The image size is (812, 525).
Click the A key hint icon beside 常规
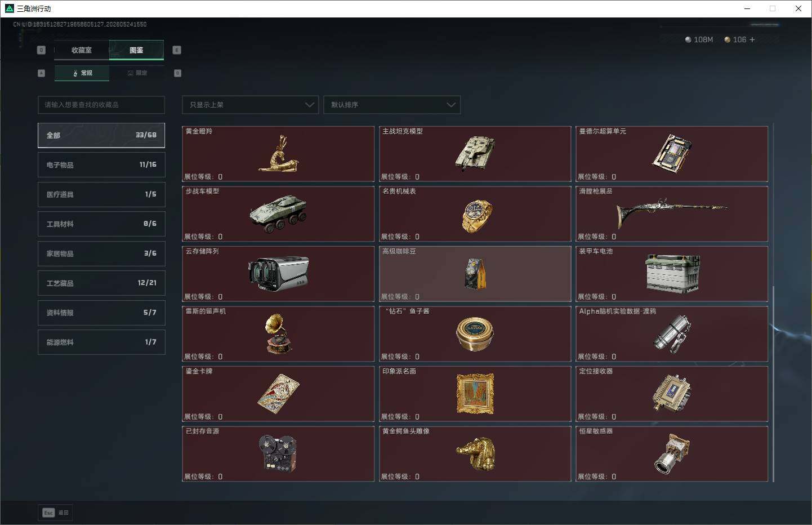coord(41,73)
